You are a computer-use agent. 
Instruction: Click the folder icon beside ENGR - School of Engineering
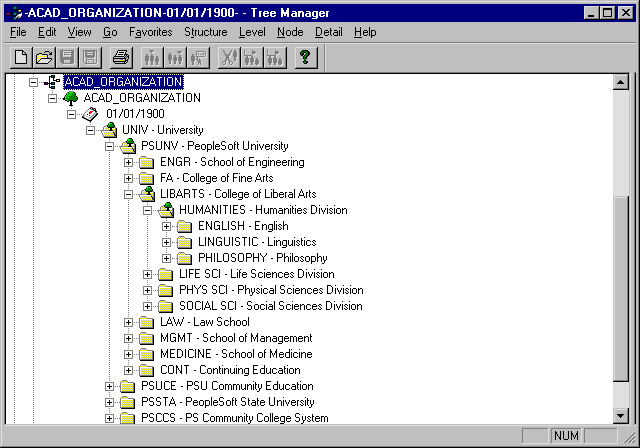[x=147, y=163]
